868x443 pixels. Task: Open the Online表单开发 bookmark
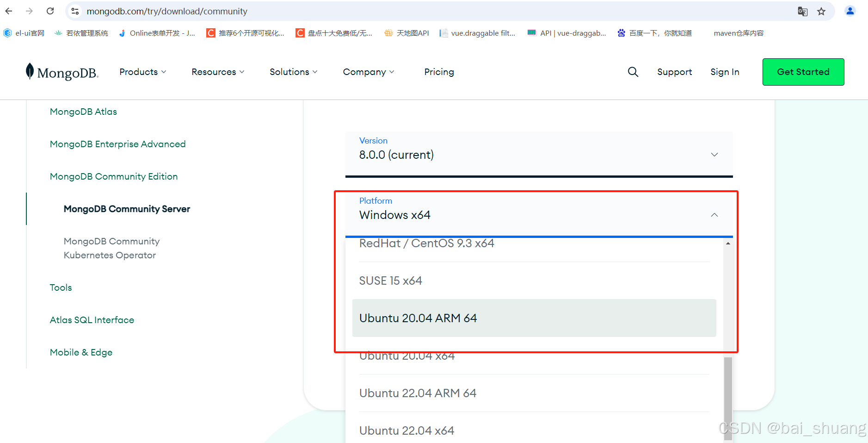pos(157,33)
